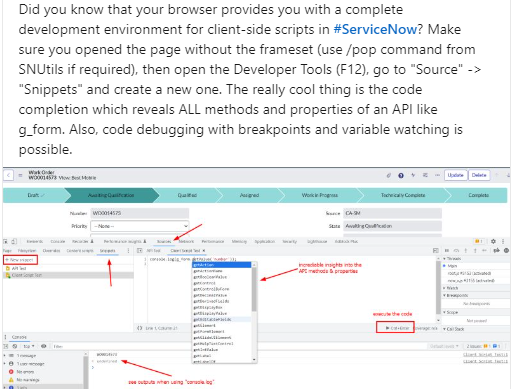Screen dimensions: 519x389
Task: Open the Content scripts pane tab
Action: point(80,251)
